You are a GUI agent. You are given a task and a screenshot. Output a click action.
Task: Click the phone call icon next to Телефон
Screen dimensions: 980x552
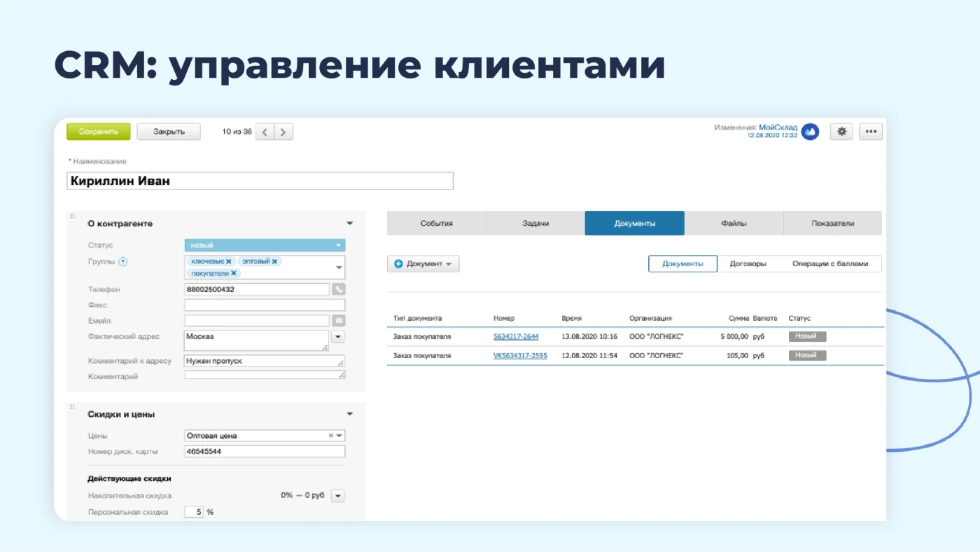(339, 289)
